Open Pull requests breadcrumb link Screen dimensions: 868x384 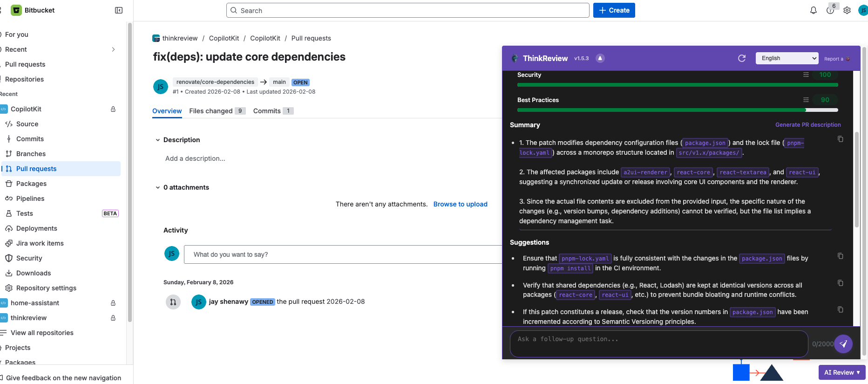pos(311,38)
